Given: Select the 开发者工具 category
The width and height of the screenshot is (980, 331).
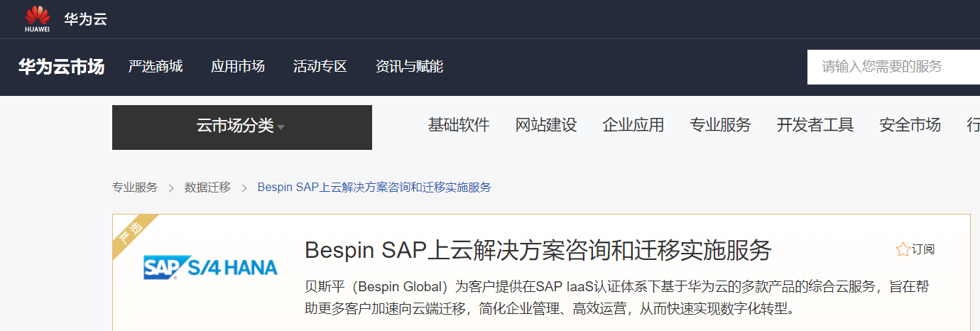Looking at the screenshot, I should [x=815, y=125].
